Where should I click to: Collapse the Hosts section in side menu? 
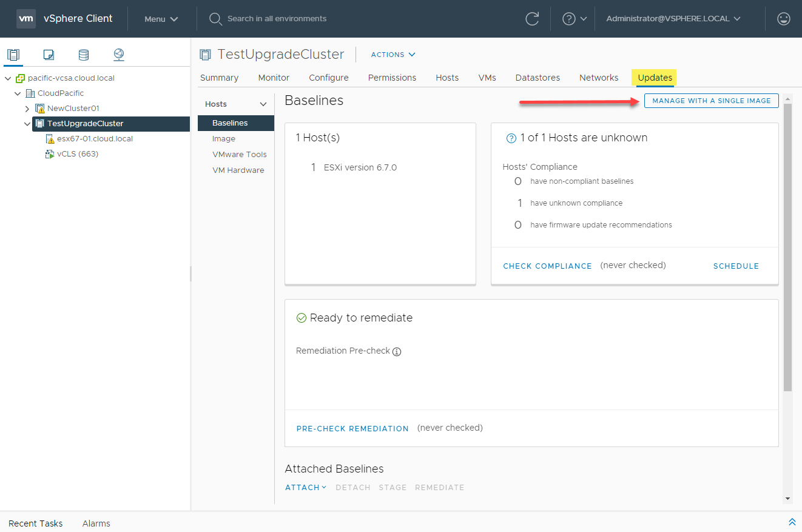coord(263,104)
